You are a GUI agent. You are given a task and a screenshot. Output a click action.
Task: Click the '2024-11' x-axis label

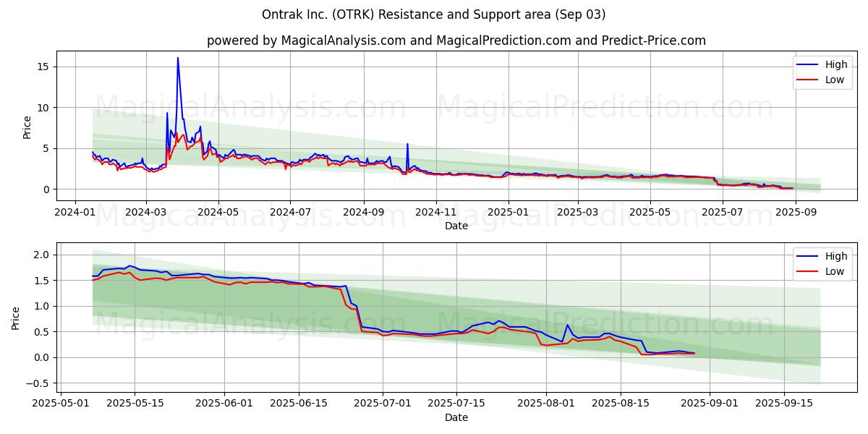pyautogui.click(x=436, y=213)
